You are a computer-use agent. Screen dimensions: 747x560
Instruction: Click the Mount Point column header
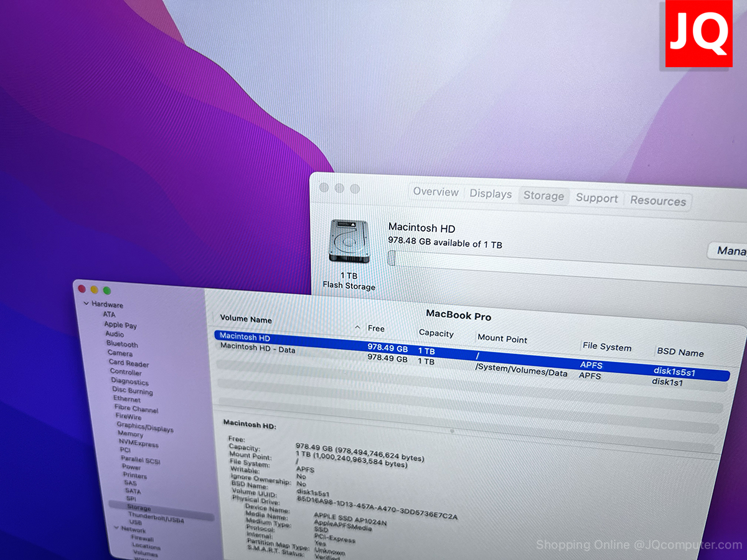point(502,339)
